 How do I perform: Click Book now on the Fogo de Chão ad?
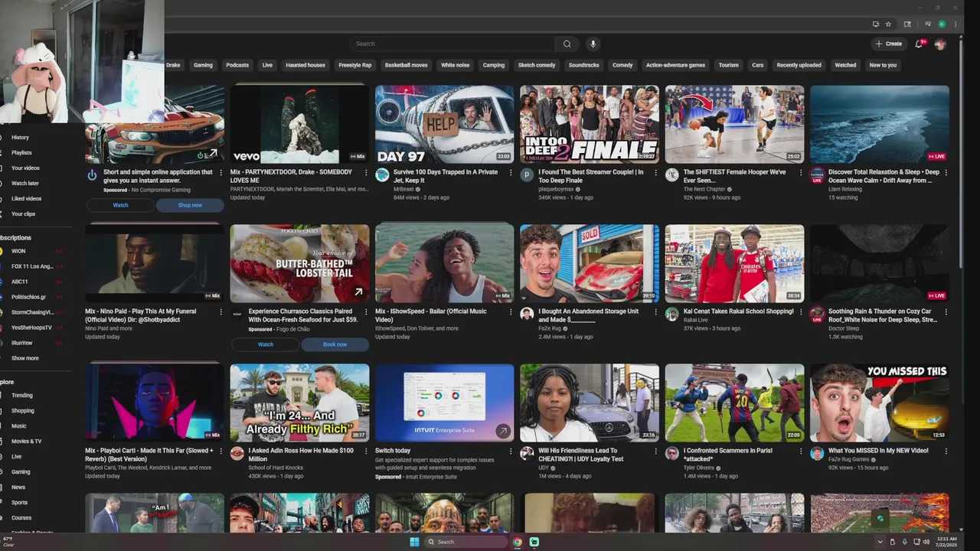(335, 344)
